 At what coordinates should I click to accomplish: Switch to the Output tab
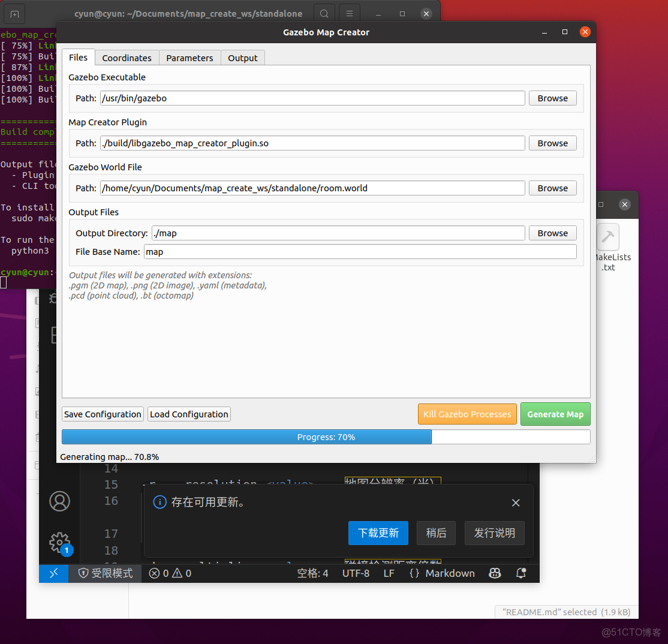pos(243,58)
